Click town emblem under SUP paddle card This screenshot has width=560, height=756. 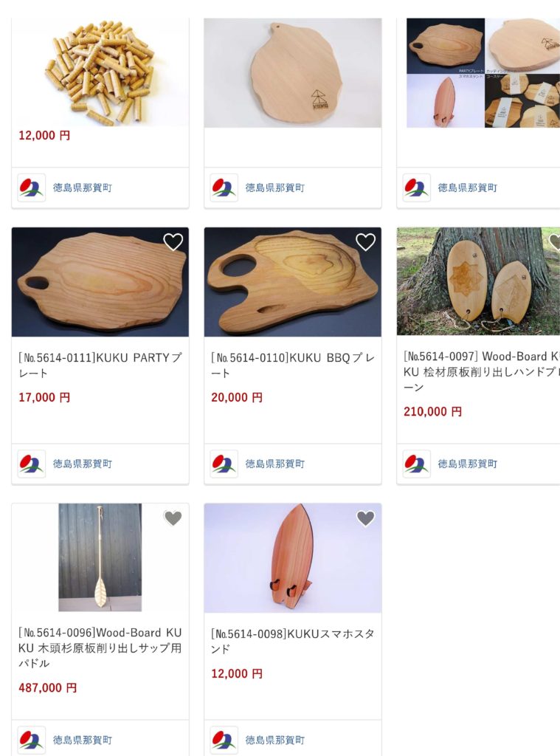pyautogui.click(x=31, y=740)
